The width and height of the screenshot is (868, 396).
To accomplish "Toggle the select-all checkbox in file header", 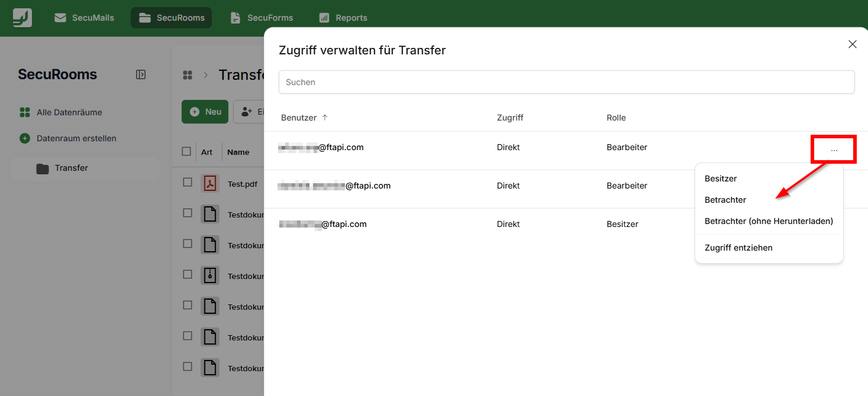I will 187,152.
